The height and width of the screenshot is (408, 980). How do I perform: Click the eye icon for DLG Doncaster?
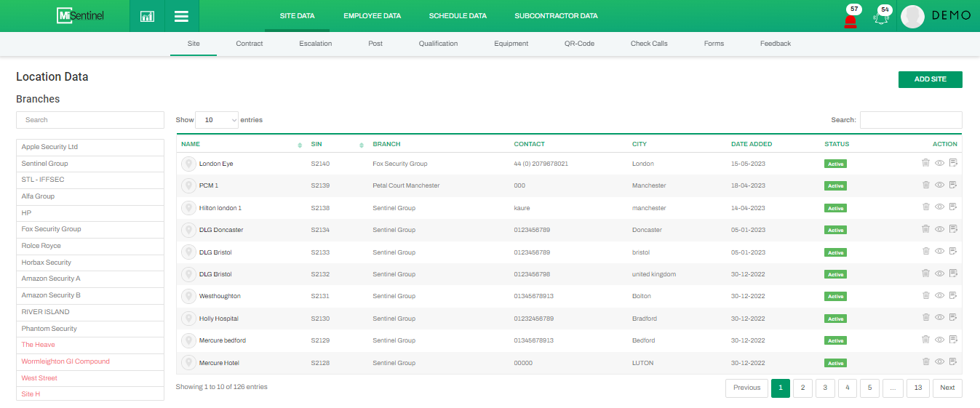tap(939, 230)
